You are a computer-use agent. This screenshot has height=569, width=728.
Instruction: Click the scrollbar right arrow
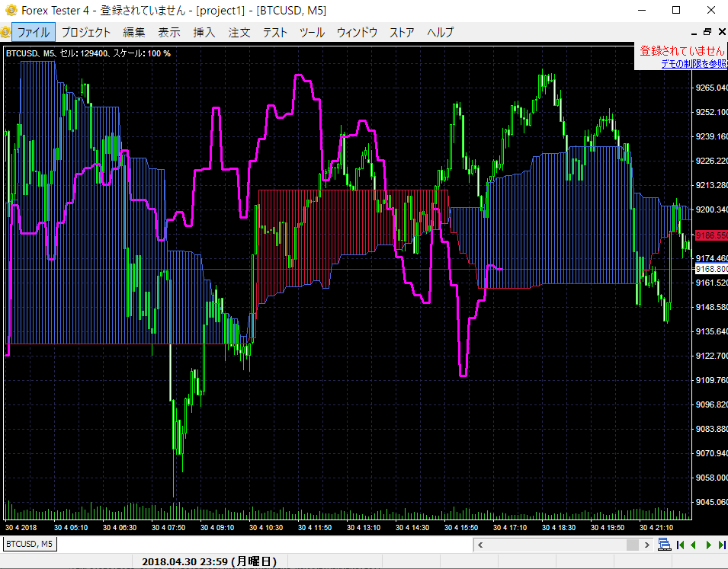pos(646,545)
